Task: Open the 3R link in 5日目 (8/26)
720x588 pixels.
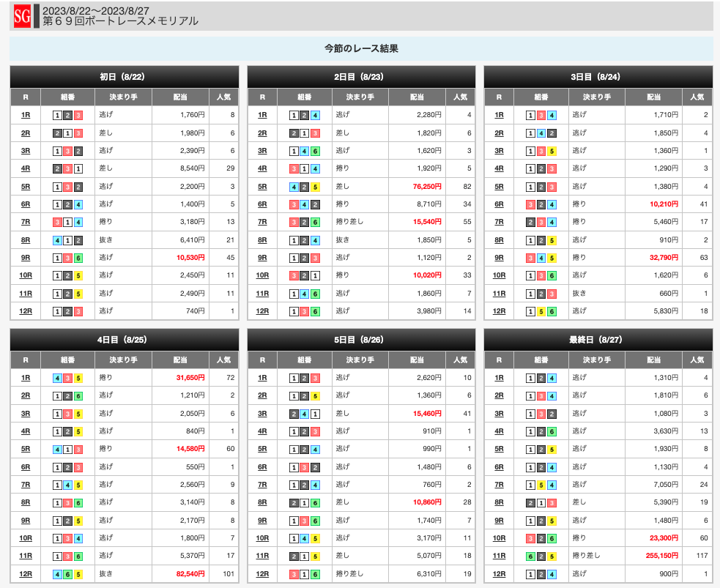Action: (x=262, y=413)
